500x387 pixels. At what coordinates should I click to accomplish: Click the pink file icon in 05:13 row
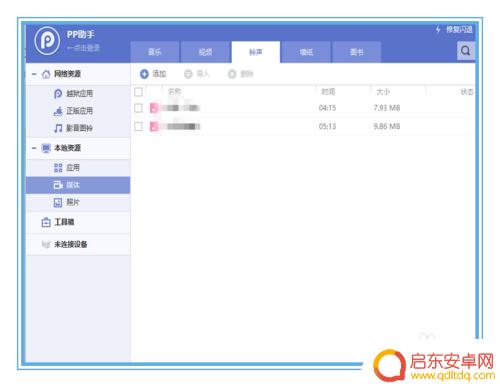tap(154, 126)
